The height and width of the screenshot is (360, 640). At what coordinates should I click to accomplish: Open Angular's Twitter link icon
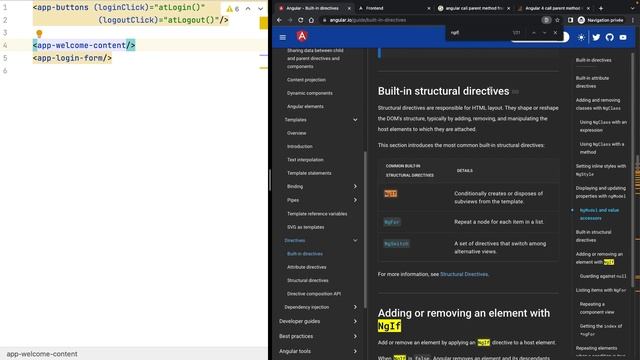click(x=596, y=37)
